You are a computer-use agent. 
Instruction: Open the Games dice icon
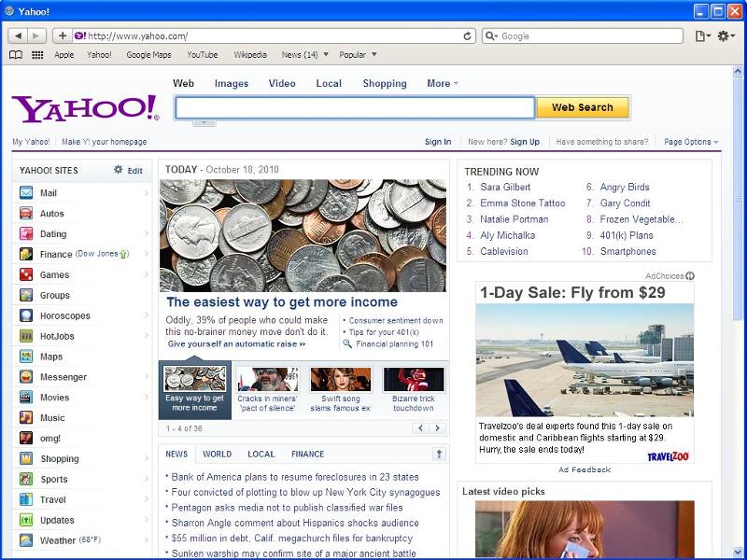[26, 274]
